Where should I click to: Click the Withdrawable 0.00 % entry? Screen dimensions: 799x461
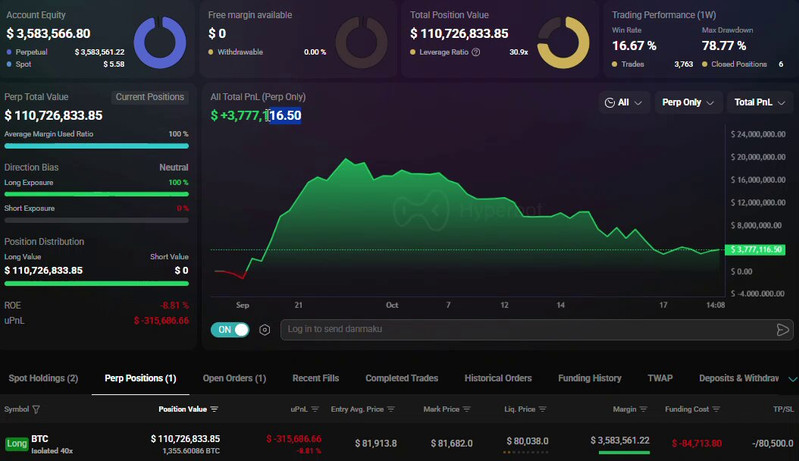(267, 52)
